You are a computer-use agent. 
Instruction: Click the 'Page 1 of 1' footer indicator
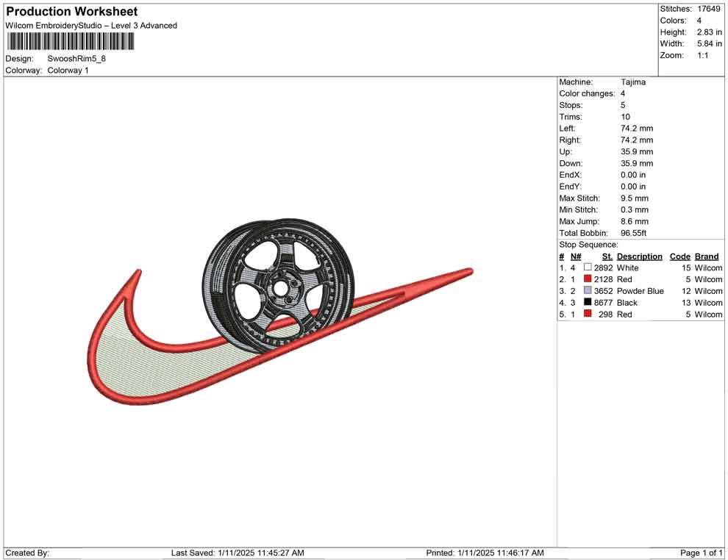tap(701, 553)
